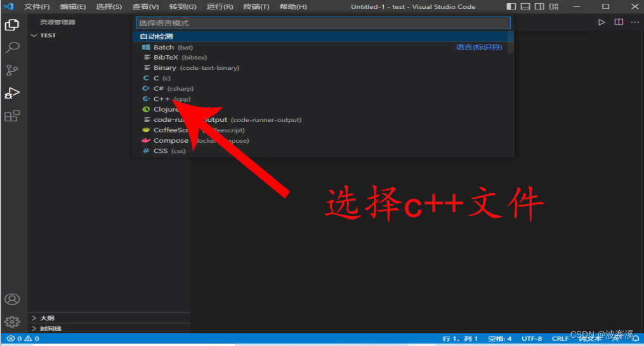Click the 资源管理器 panel title
The width and height of the screenshot is (644, 346).
pyautogui.click(x=58, y=22)
